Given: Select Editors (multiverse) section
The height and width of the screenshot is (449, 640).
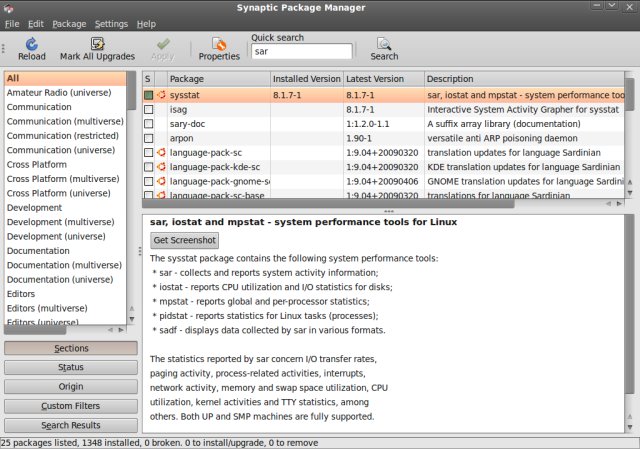Looking at the screenshot, I should 65,308.
